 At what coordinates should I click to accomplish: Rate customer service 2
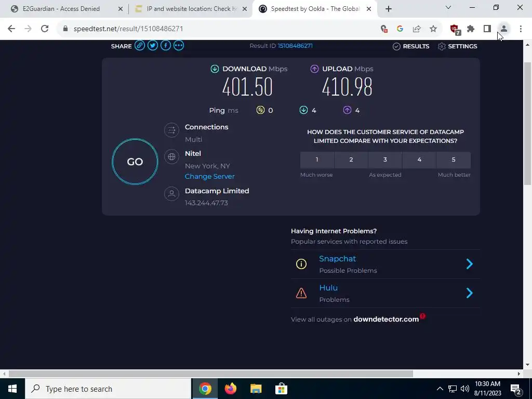coord(351,160)
